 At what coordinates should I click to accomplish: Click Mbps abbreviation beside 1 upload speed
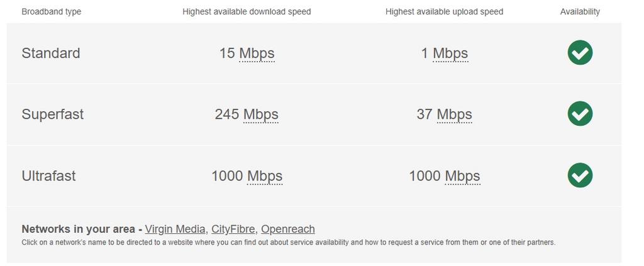[x=450, y=53]
